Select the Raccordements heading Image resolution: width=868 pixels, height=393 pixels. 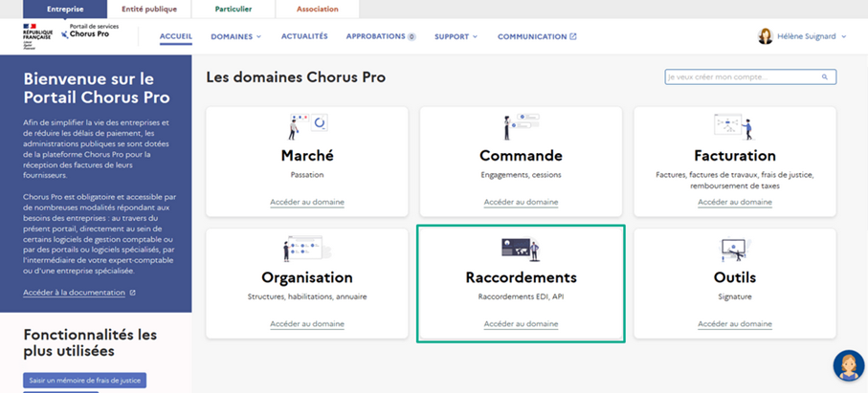click(x=521, y=277)
